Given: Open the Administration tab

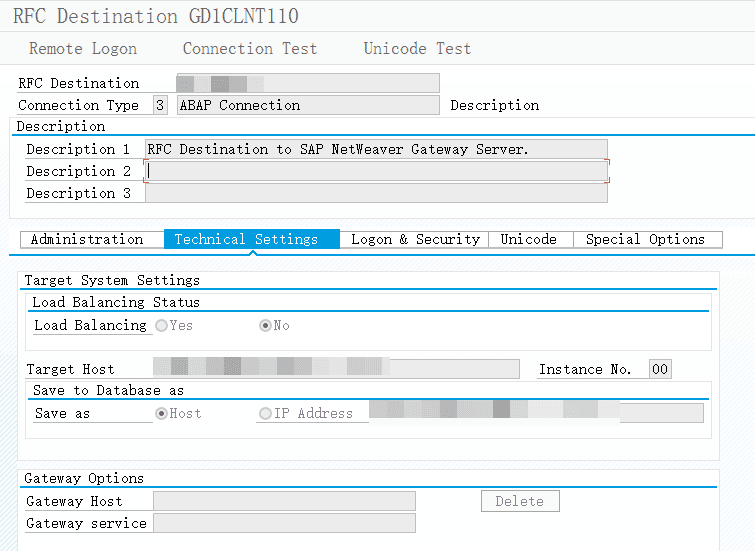Looking at the screenshot, I should (x=87, y=239).
